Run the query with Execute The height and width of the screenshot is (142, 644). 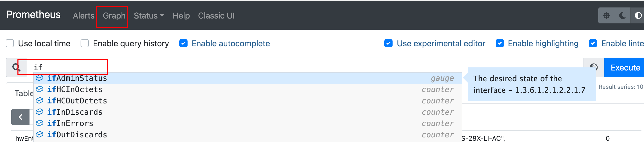point(625,67)
